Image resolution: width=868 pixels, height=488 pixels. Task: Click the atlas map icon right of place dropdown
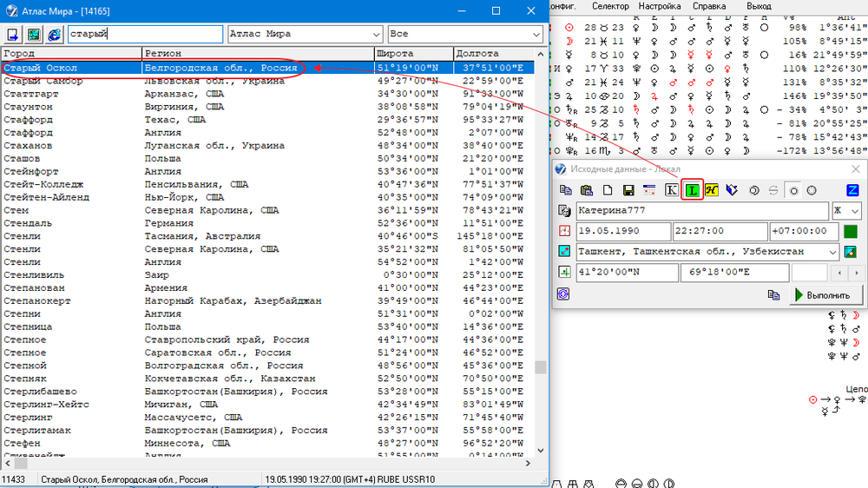851,252
